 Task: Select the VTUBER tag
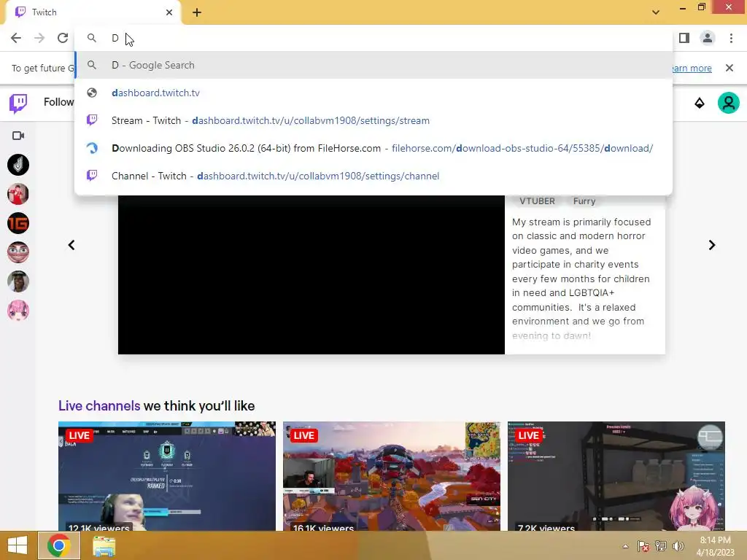(537, 201)
